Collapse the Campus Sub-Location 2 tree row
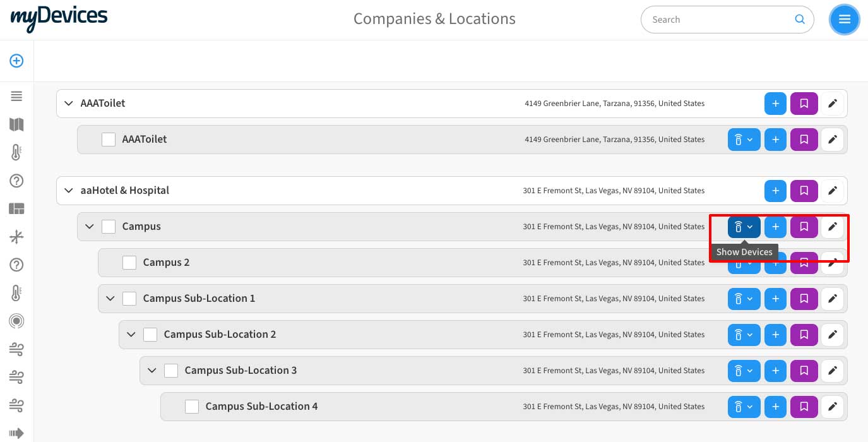The width and height of the screenshot is (868, 442). (131, 334)
